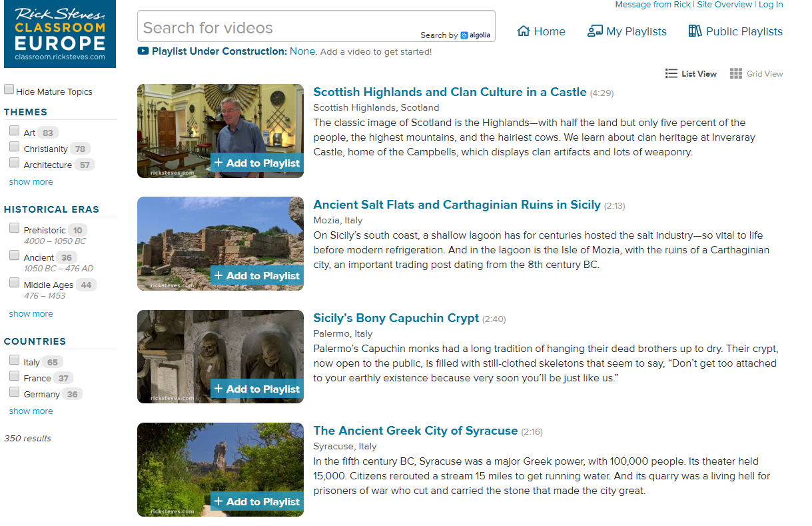Image resolution: width=812 pixels, height=526 pixels.
Task: Open Public Playlists via its icon
Action: pos(694,31)
